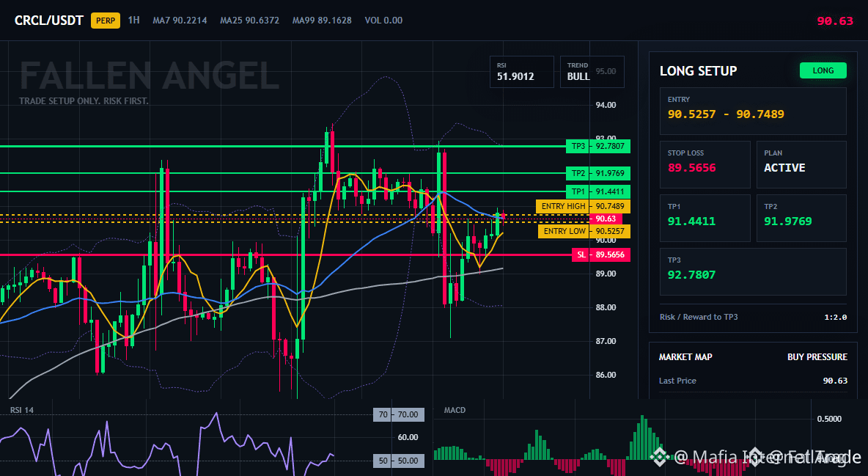Click the TREND BULL info box
The width and height of the screenshot is (868, 476).
(x=592, y=72)
